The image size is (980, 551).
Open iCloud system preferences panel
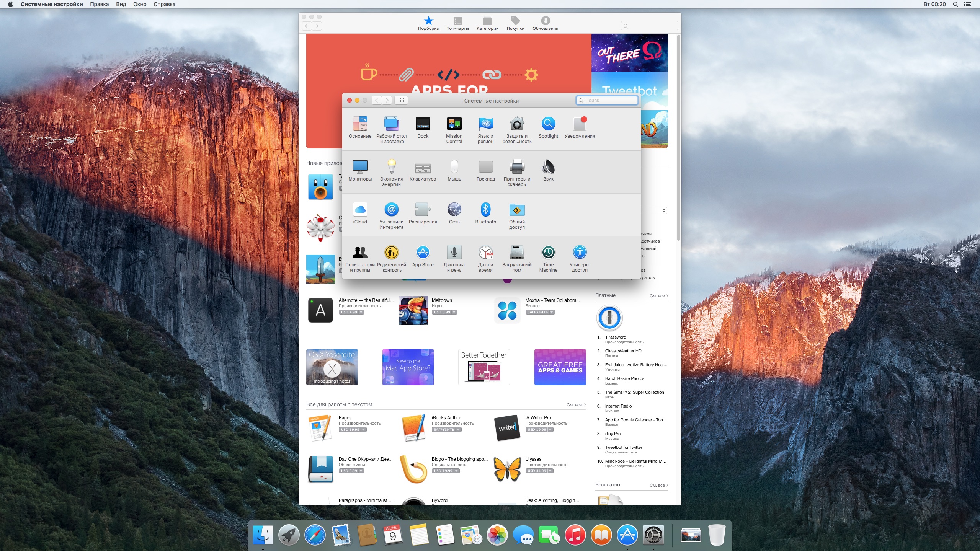coord(360,209)
